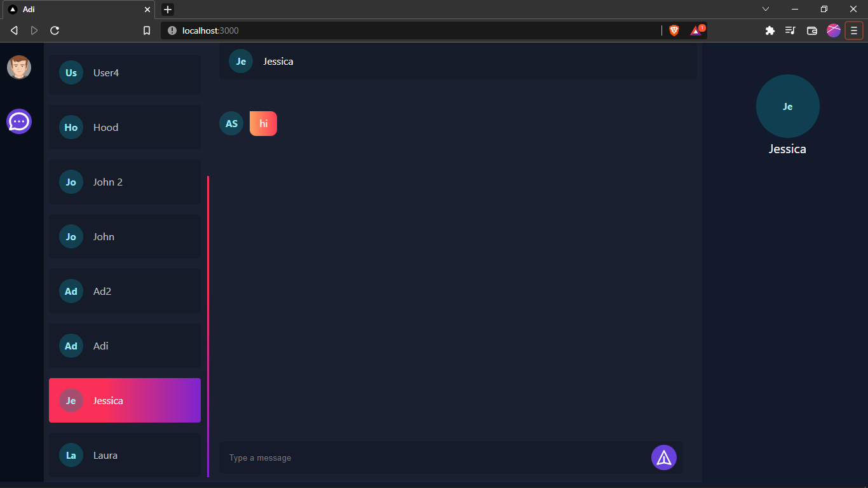This screenshot has width=868, height=488.
Task: Open a new browser tab
Action: (x=168, y=10)
